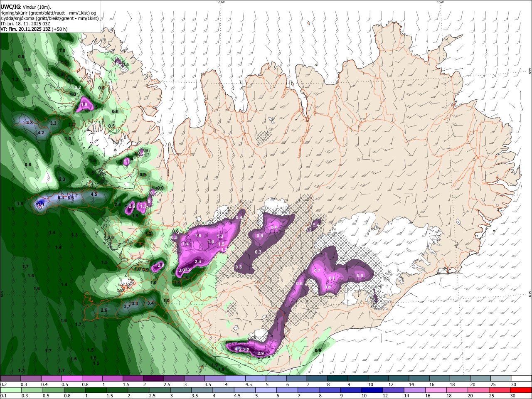Click the '15W' longitude label

point(440,2)
